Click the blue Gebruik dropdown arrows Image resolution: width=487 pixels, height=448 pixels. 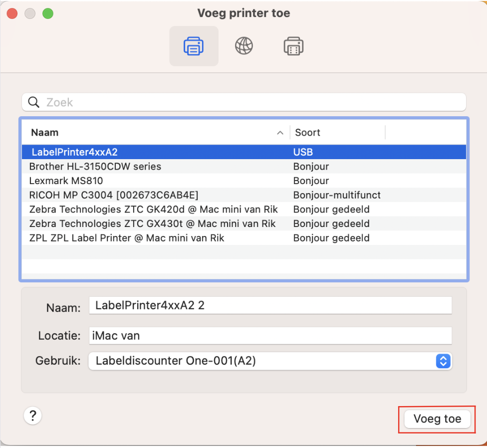pyautogui.click(x=443, y=361)
